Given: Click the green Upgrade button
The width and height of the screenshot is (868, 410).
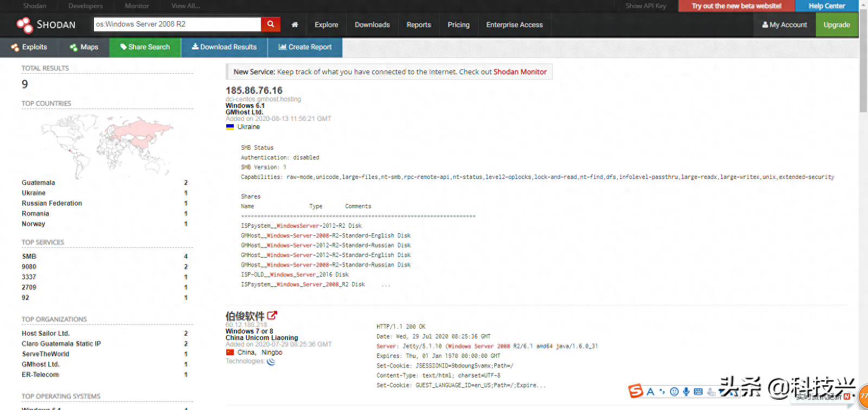Looking at the screenshot, I should click(837, 24).
